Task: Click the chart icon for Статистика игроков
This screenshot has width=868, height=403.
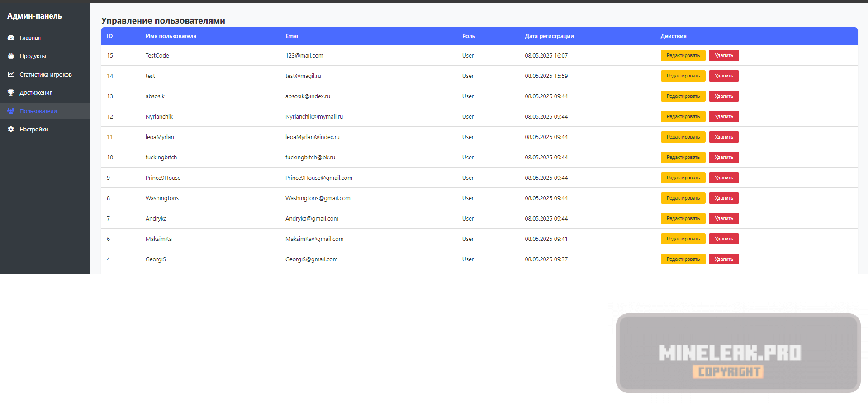Action: tap(11, 74)
